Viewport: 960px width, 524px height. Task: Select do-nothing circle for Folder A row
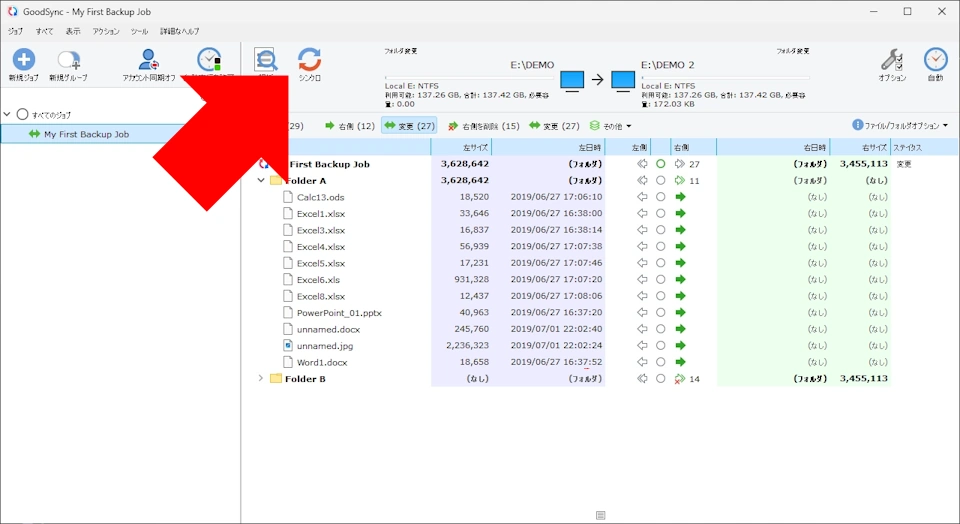tap(661, 181)
